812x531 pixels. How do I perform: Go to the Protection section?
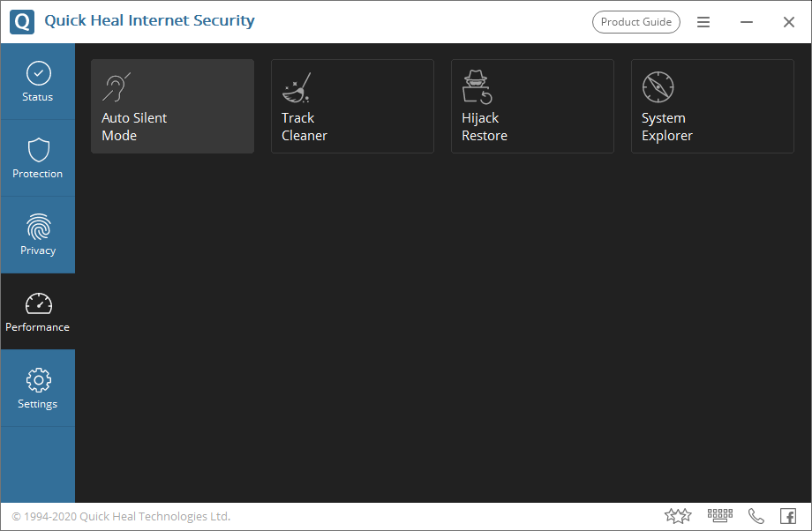click(x=37, y=159)
